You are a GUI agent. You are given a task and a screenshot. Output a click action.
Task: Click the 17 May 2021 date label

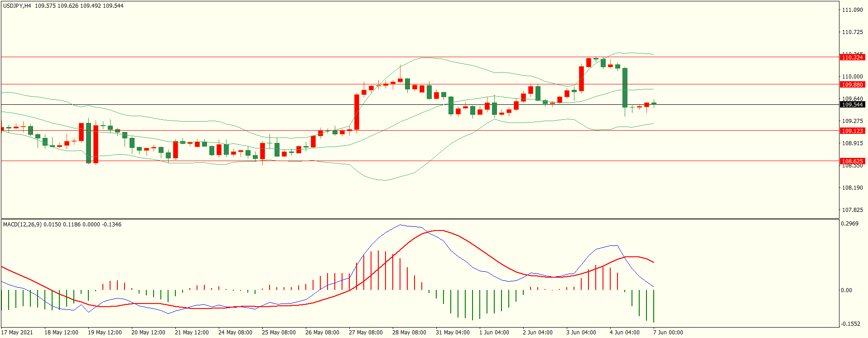click(17, 333)
